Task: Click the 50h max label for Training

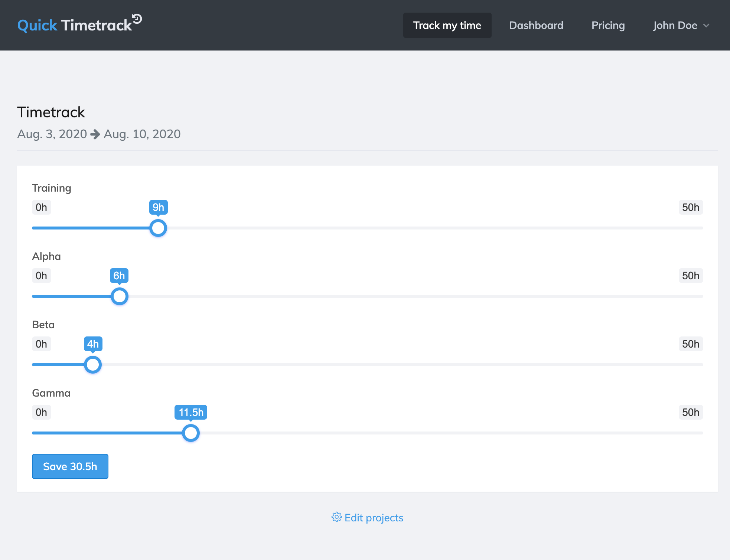Action: pos(690,207)
